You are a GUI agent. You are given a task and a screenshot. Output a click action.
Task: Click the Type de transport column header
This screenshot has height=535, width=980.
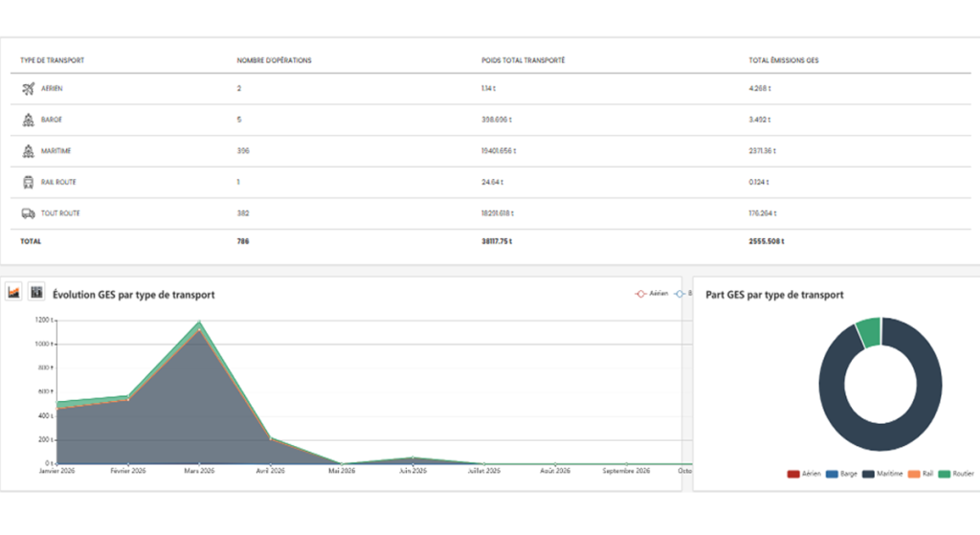(x=52, y=60)
